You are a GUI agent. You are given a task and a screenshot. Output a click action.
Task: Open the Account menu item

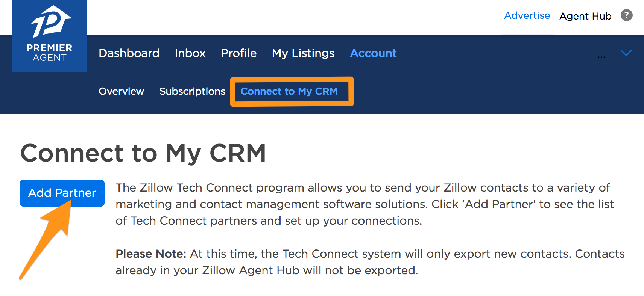point(373,53)
